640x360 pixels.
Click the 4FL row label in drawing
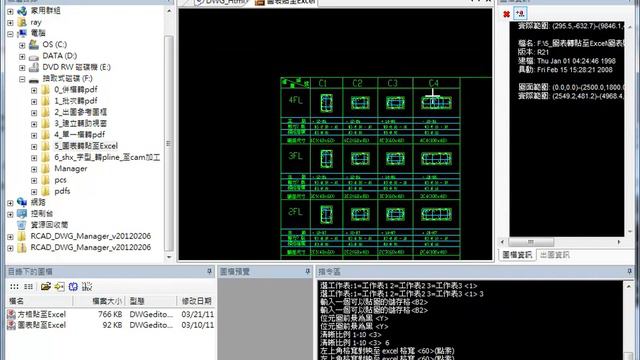(x=295, y=100)
